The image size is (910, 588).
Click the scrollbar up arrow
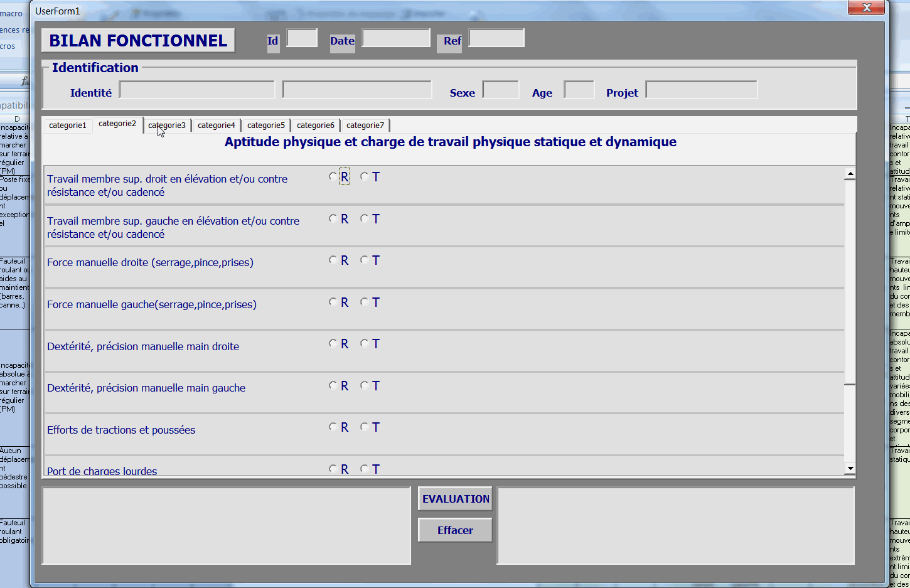pyautogui.click(x=850, y=174)
